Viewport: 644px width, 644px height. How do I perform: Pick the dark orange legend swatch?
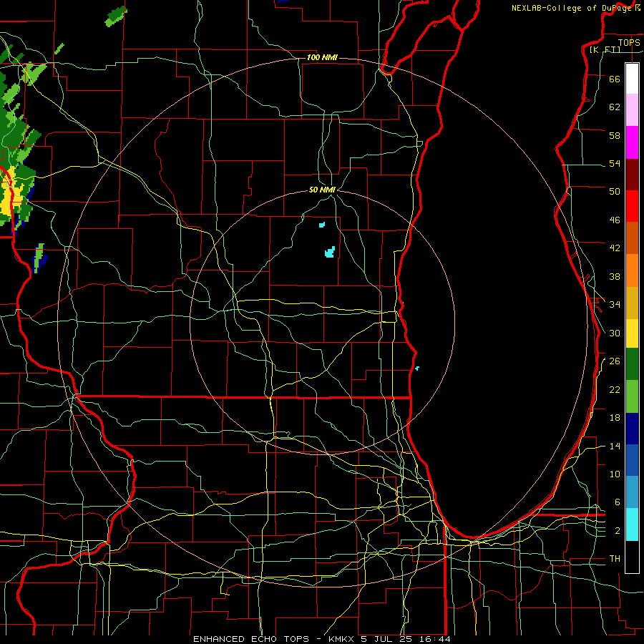coord(632,238)
